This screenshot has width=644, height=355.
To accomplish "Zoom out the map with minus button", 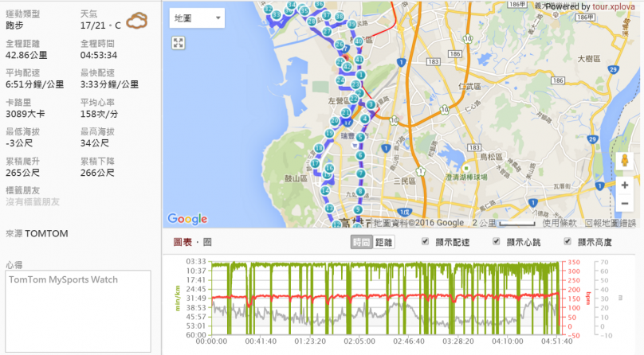I will 626,203.
